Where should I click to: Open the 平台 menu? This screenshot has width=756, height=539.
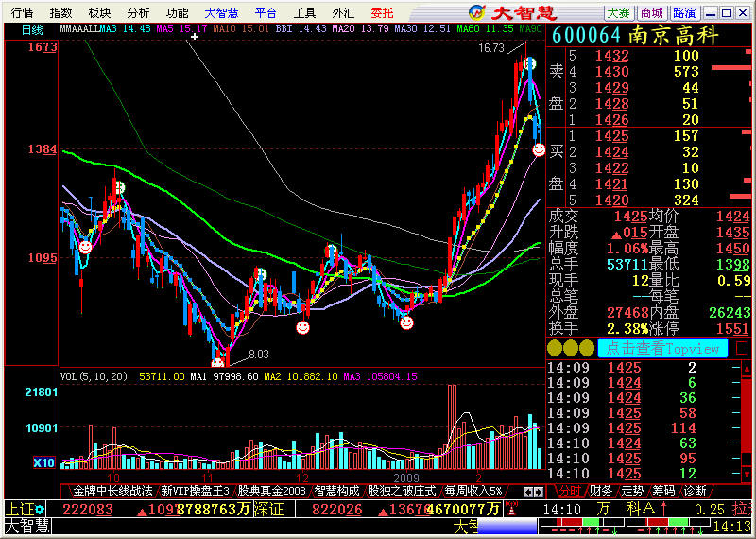(266, 12)
